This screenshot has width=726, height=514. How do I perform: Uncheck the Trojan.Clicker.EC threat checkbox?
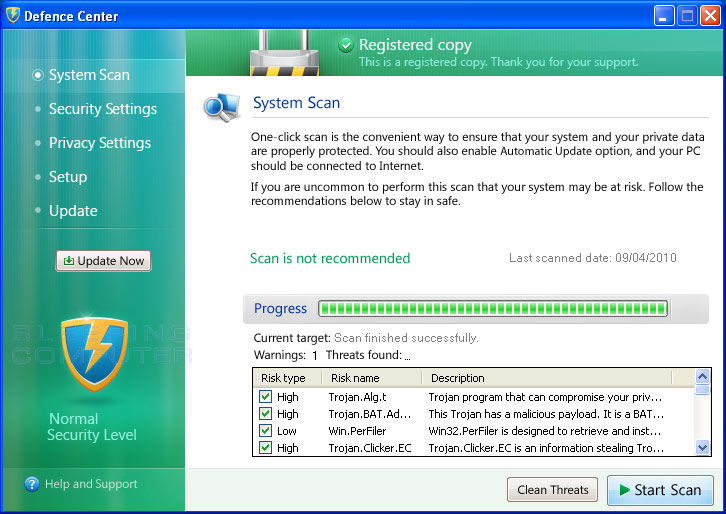click(265, 448)
